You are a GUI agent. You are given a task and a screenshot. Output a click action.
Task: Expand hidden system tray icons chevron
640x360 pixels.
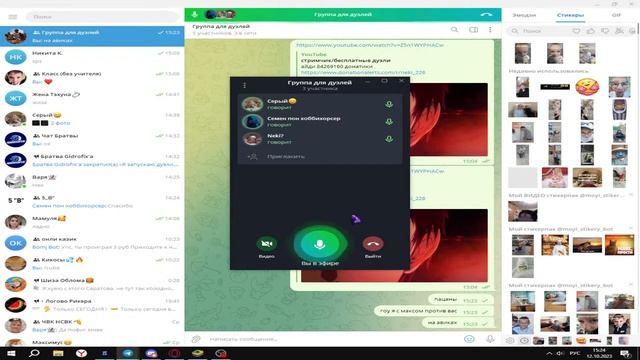(549, 353)
